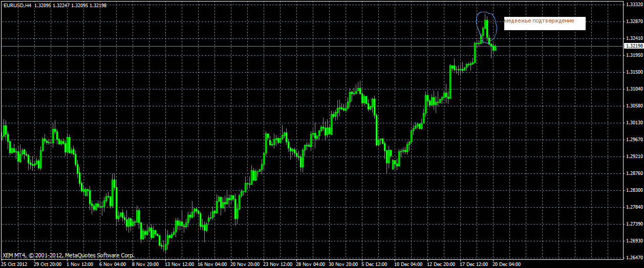Click the '8 Nov 20:00' time axis label
644x268 pixels.
(x=145, y=264)
